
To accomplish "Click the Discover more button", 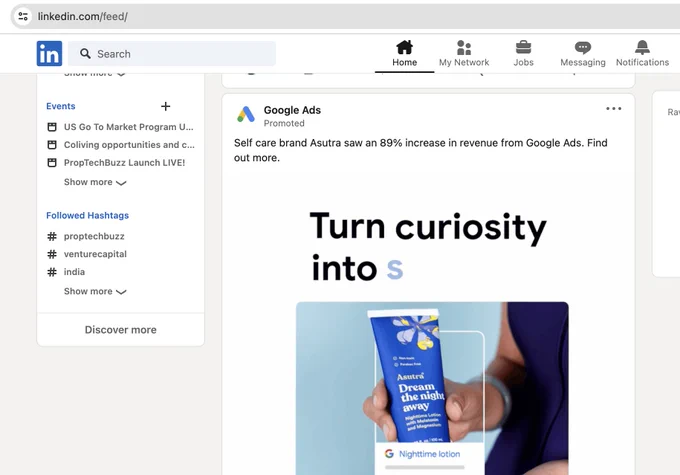I will pyautogui.click(x=121, y=330).
